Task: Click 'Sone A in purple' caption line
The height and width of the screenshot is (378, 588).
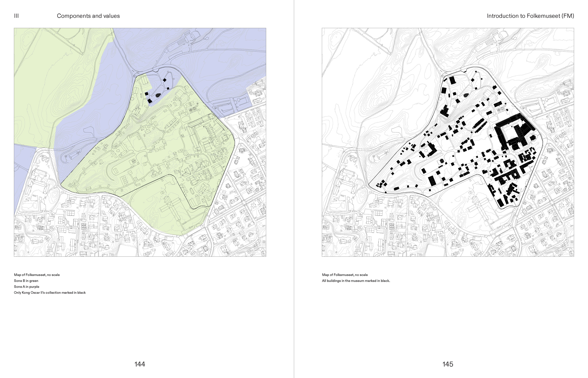Action: (27, 286)
